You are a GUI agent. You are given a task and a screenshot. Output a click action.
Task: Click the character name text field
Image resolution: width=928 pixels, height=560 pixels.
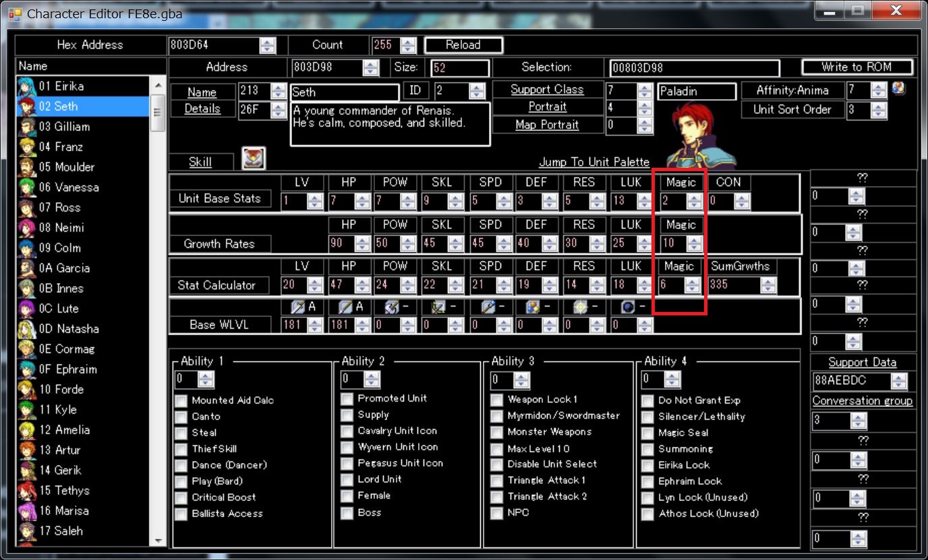click(344, 92)
